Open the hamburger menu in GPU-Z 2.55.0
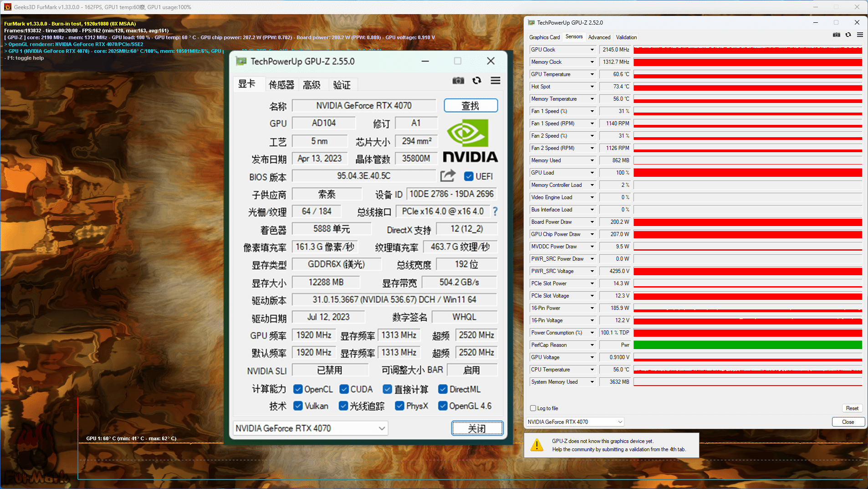 (x=495, y=81)
